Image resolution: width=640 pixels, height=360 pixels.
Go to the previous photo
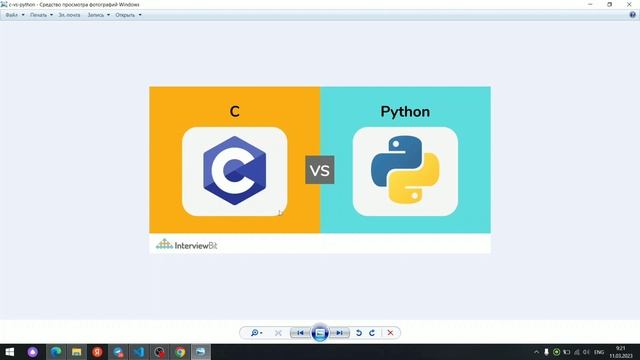click(300, 333)
